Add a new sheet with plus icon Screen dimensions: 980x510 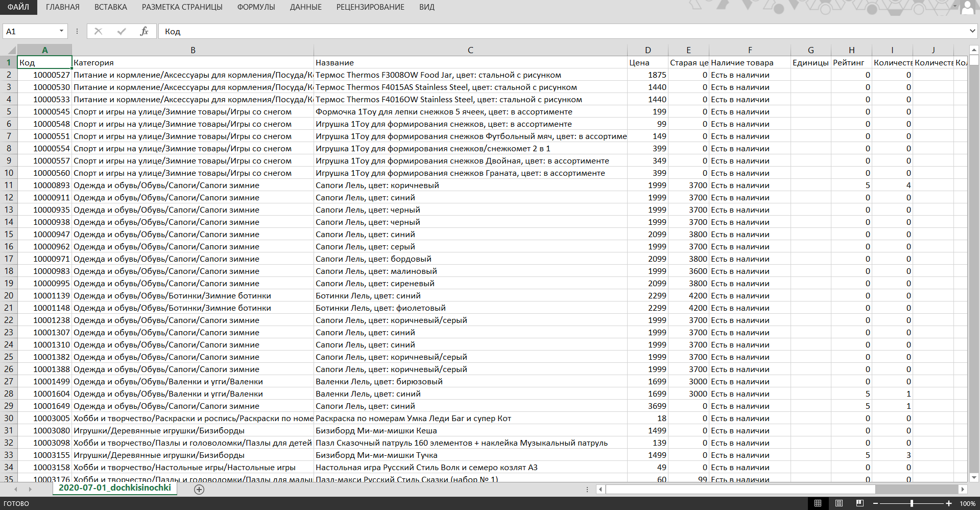tap(199, 489)
